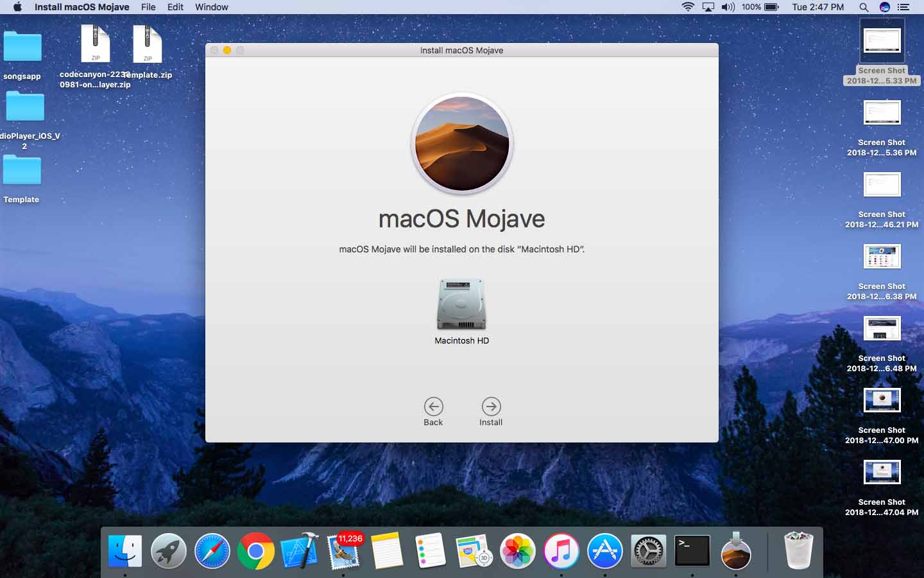The image size is (924, 578).
Task: Select the codecanyon zip file
Action: 96,44
